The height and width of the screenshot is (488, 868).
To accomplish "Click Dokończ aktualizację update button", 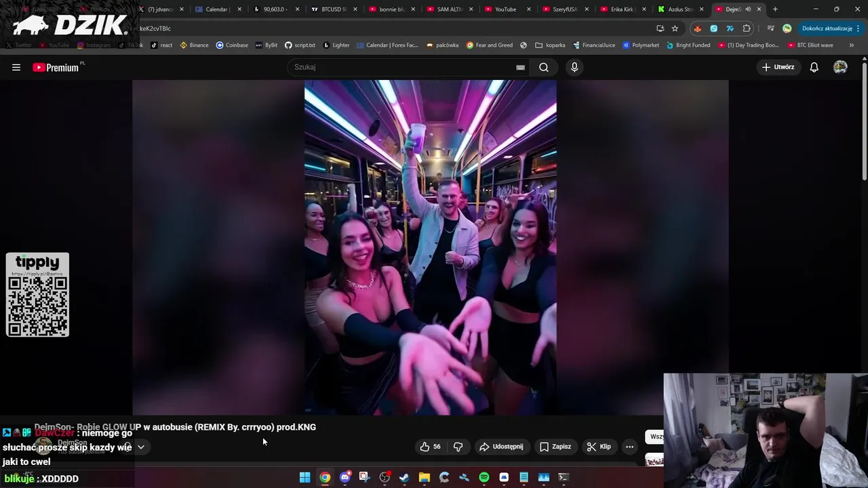I will 827,28.
